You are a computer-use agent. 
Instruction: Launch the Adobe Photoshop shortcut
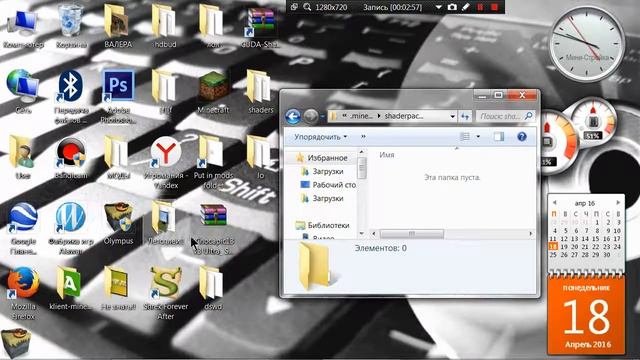pos(118,96)
